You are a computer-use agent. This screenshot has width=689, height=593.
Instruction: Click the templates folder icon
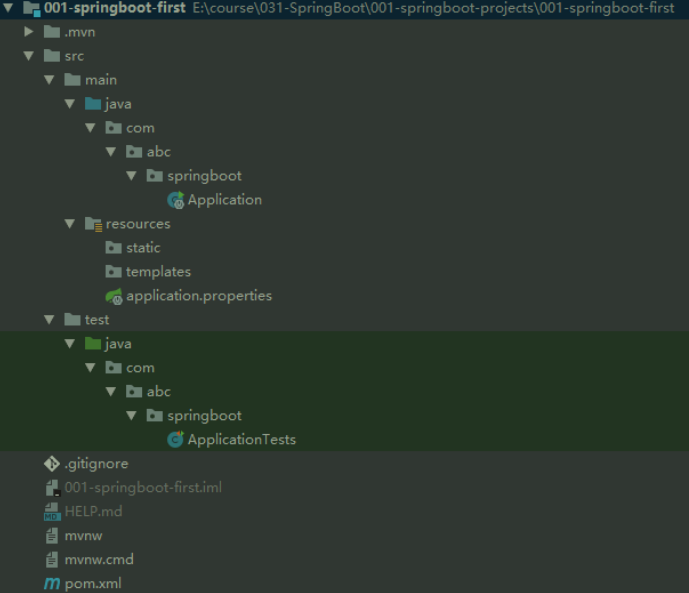point(113,272)
